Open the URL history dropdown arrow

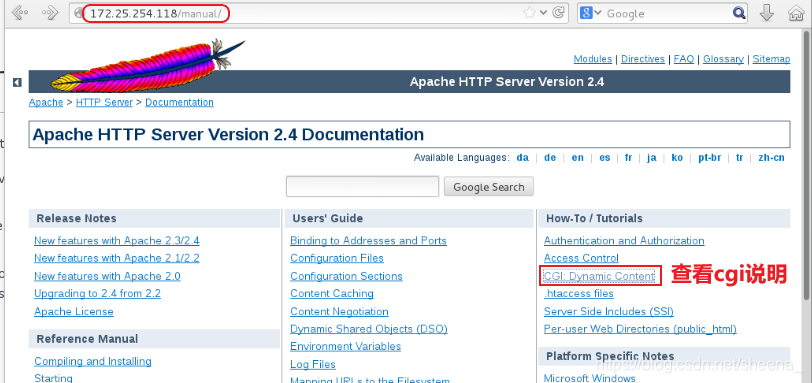coord(543,13)
